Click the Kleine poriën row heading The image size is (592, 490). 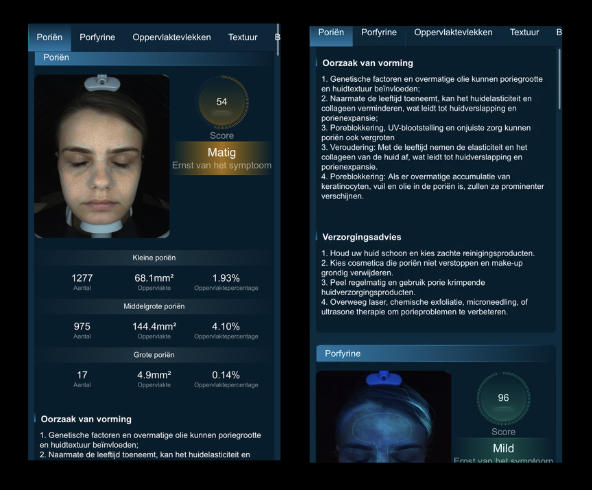[154, 258]
